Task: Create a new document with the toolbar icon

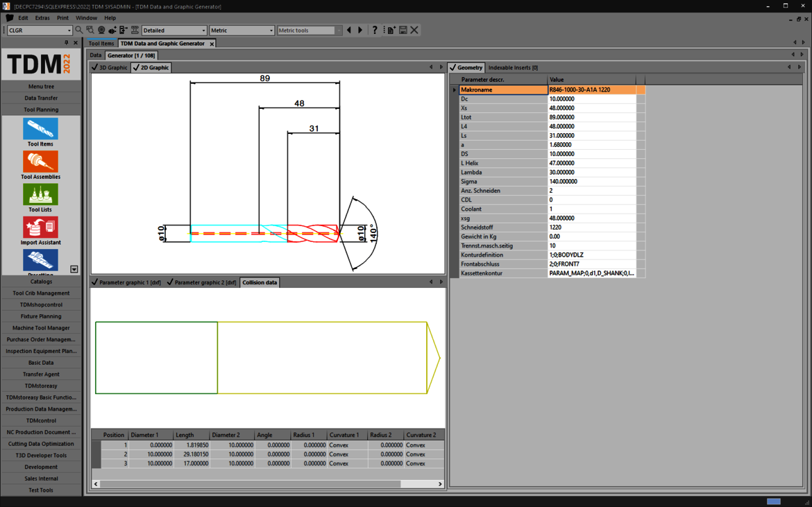Action: [x=391, y=30]
